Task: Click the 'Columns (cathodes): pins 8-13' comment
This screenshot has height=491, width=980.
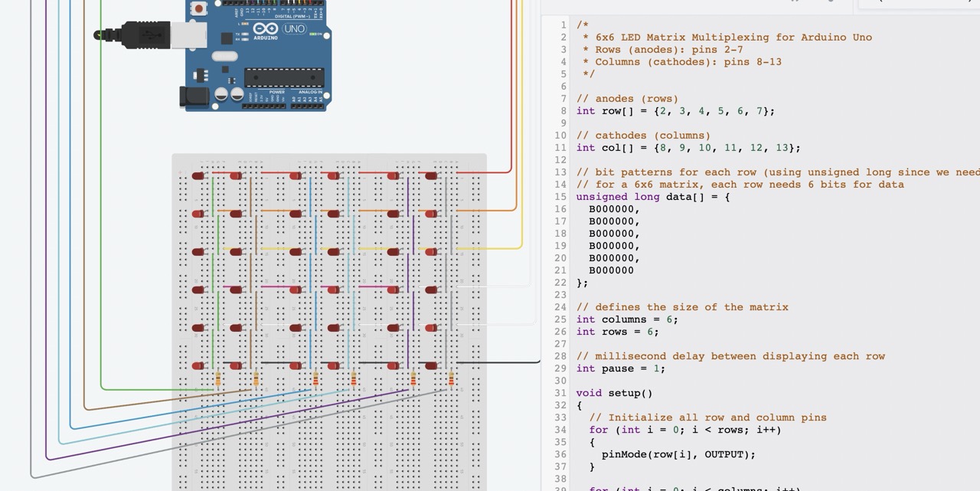Action: pos(681,61)
